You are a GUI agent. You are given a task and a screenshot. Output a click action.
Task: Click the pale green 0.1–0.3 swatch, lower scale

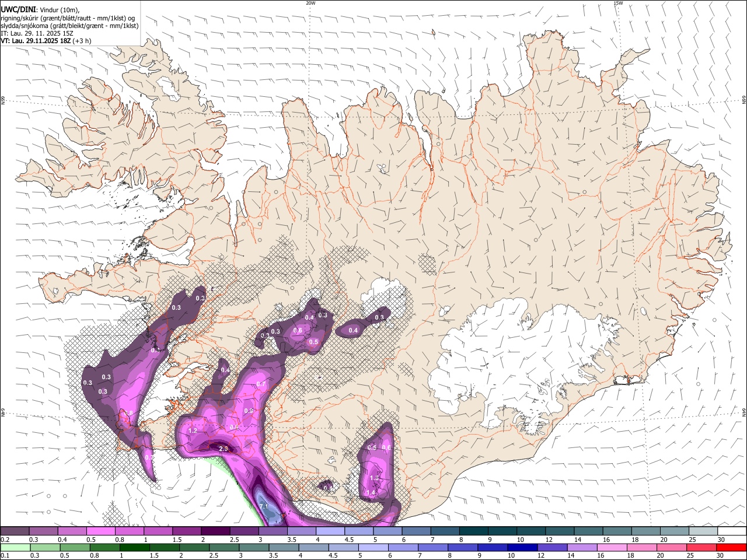(x=15, y=547)
